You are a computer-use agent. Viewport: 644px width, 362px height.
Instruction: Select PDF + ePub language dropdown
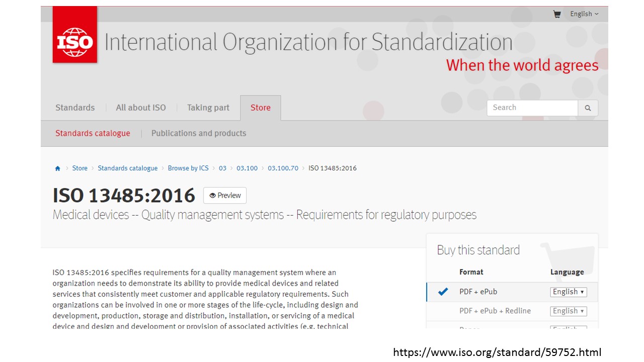point(569,292)
